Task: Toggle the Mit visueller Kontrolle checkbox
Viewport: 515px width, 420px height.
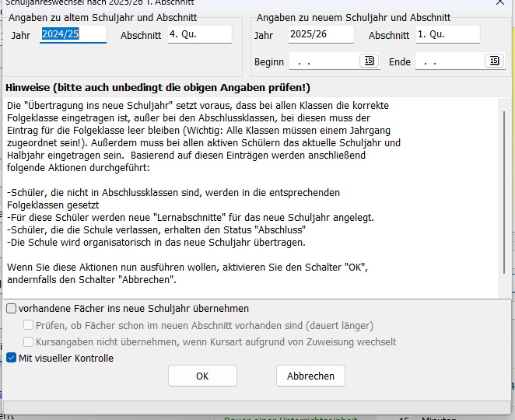Action: 11,358
